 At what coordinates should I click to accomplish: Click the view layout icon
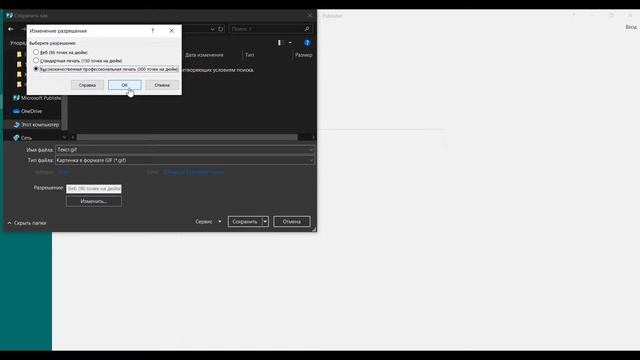click(x=281, y=42)
